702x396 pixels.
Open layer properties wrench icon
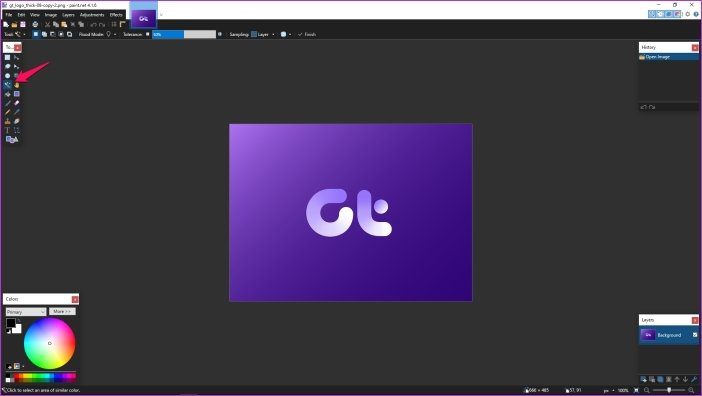tap(694, 379)
